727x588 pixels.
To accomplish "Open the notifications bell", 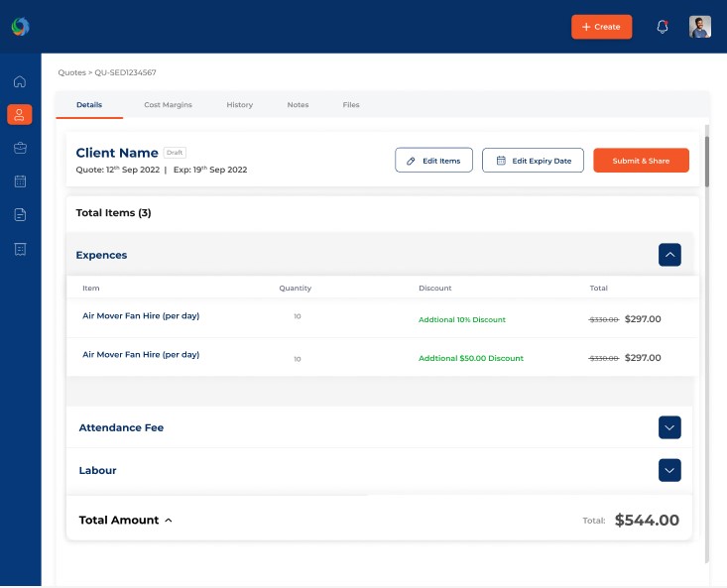I will (x=663, y=27).
